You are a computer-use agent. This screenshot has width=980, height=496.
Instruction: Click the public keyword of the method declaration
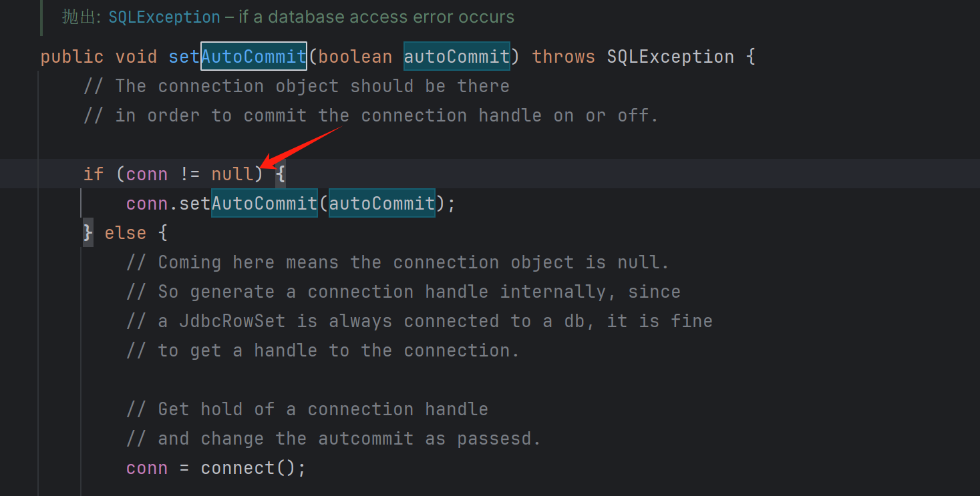(72, 57)
